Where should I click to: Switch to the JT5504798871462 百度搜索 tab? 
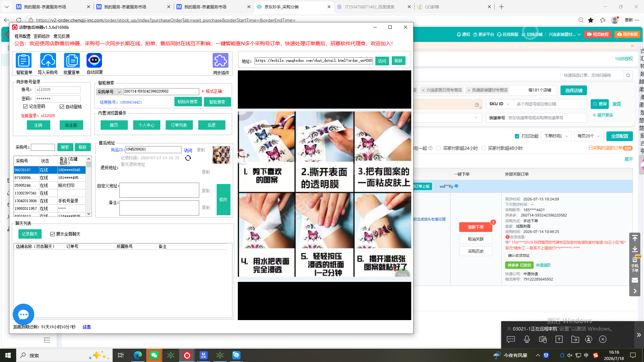coord(374,7)
